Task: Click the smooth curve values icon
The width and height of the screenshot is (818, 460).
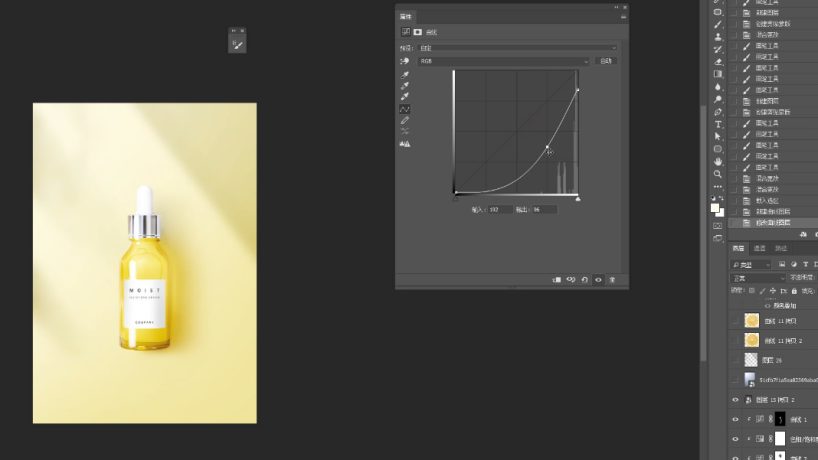Action: [x=405, y=131]
